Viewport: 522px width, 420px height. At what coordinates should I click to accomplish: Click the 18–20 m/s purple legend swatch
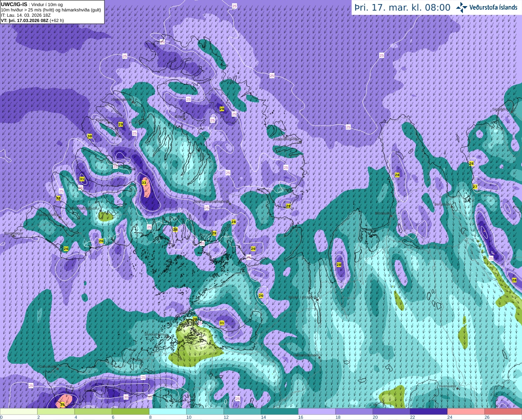(x=354, y=411)
